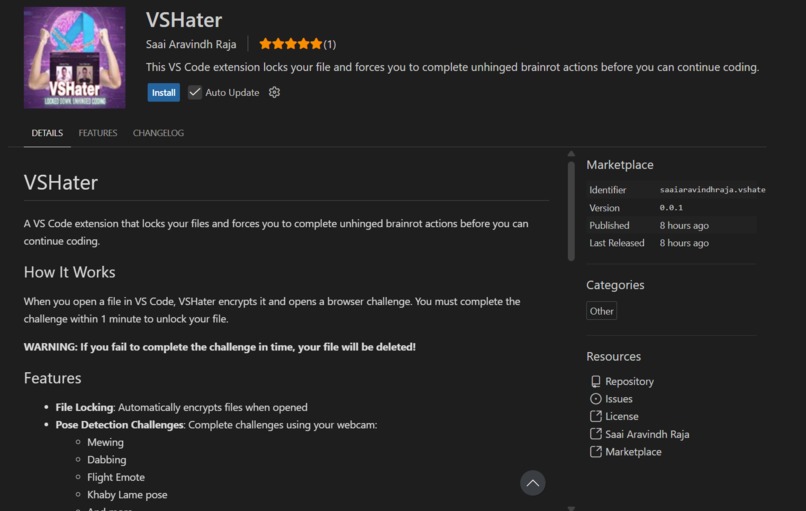
Task: Install the VSHater extension
Action: [163, 93]
